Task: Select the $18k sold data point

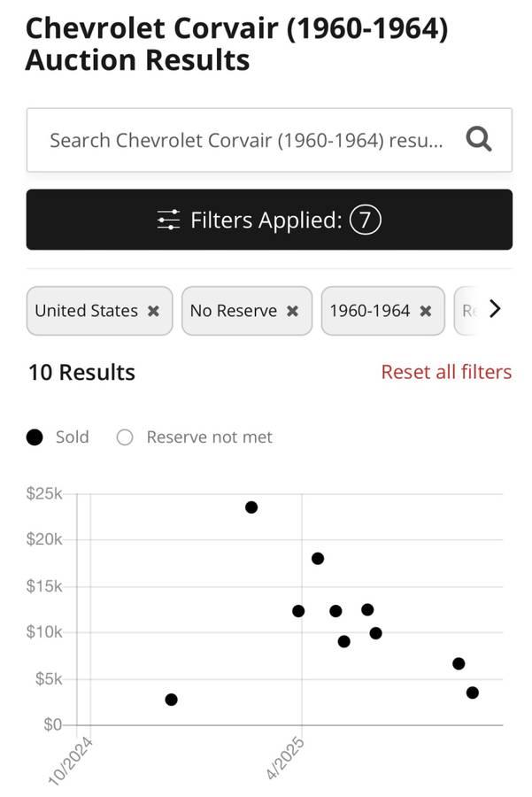Action: (x=318, y=559)
